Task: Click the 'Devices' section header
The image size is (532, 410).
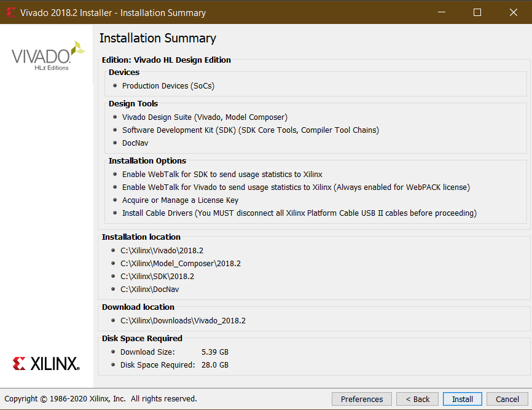Action: (x=124, y=73)
